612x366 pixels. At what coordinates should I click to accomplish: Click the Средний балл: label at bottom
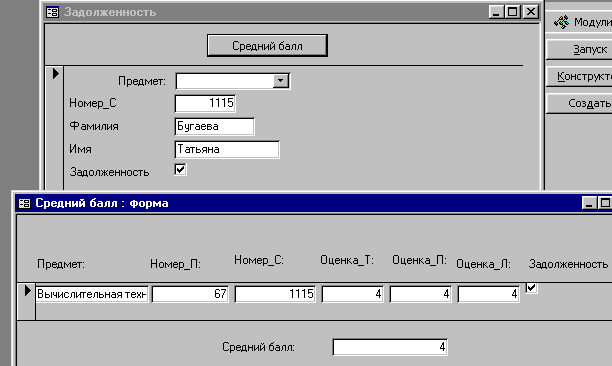coord(258,347)
